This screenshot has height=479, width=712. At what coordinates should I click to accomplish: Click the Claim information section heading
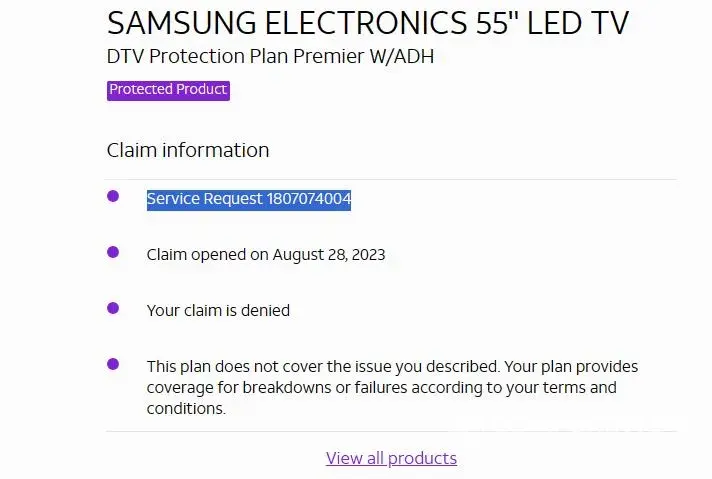tap(188, 150)
